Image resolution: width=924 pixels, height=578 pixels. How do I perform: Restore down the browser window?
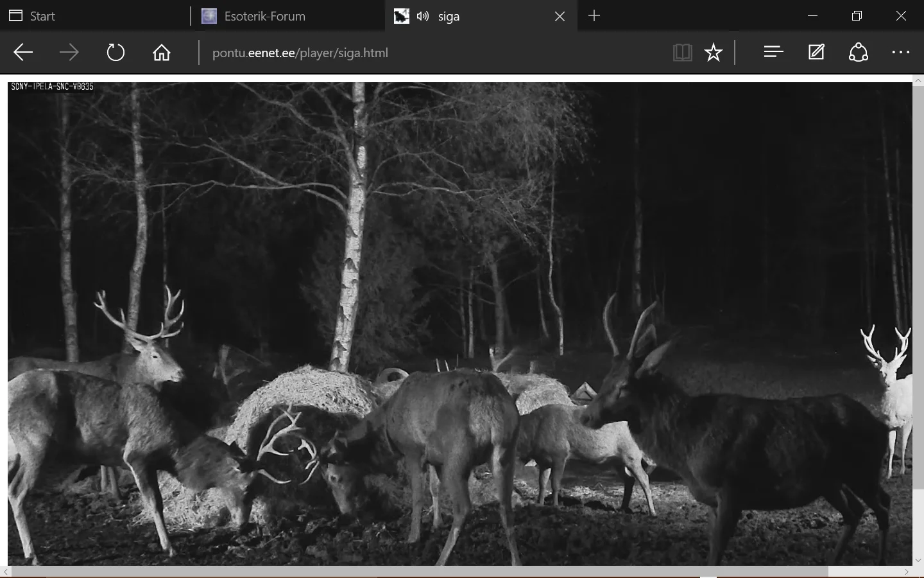click(857, 16)
